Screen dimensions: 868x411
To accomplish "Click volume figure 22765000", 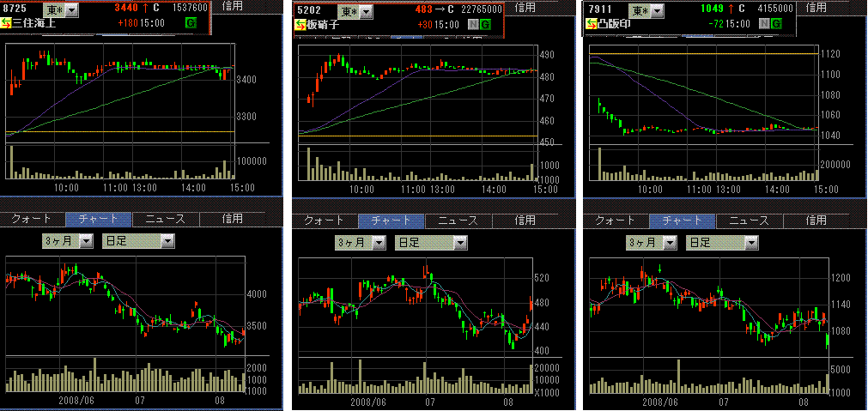I will pyautogui.click(x=483, y=10).
